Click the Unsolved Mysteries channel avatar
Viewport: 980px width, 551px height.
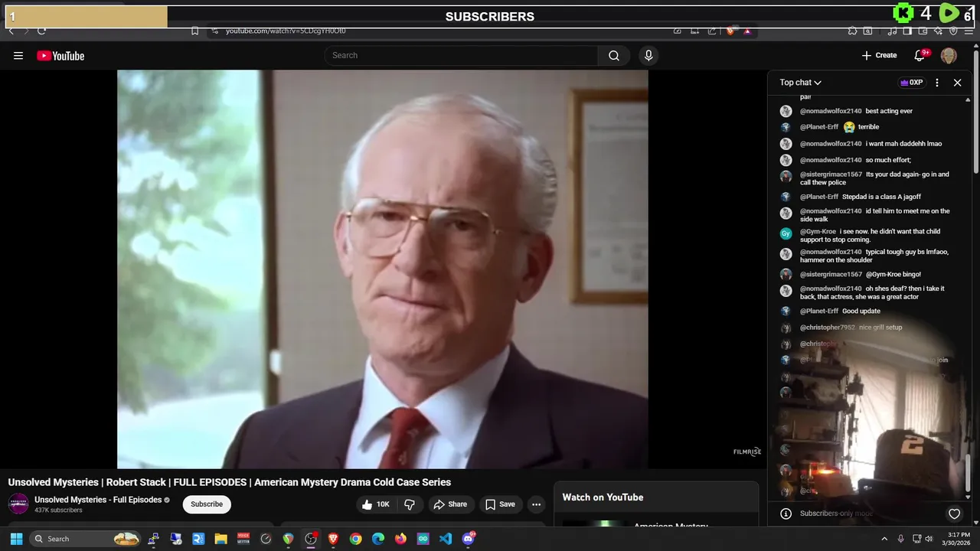tap(18, 504)
